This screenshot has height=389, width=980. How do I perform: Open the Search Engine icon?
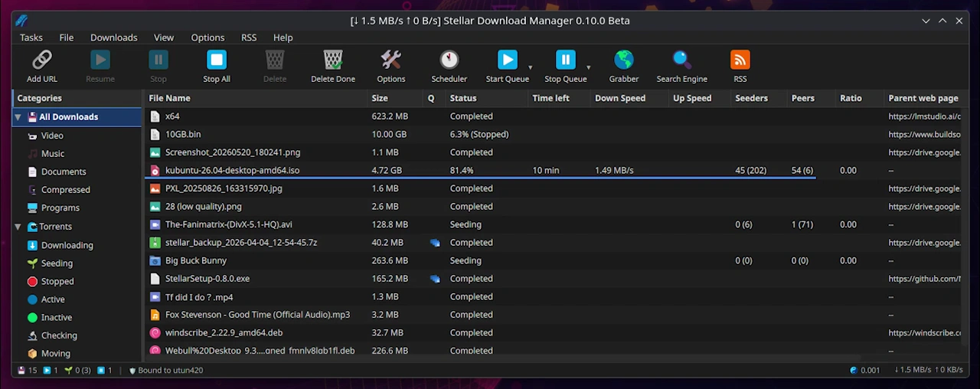click(682, 60)
